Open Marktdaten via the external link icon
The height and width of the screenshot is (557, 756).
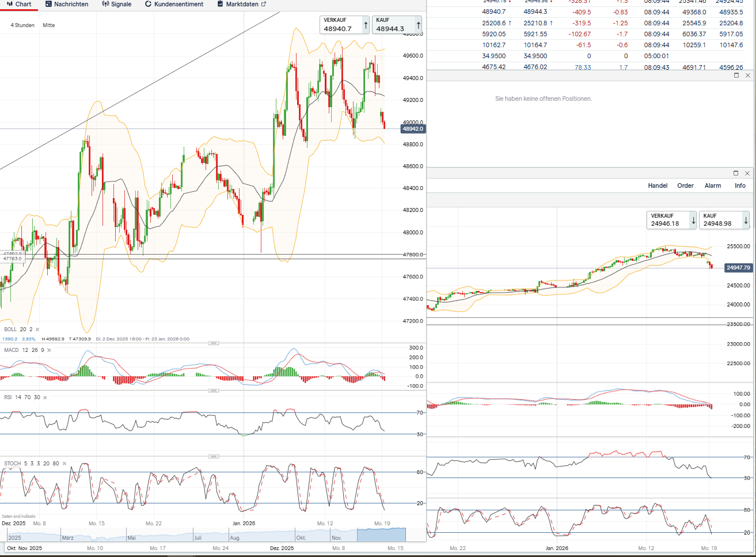pyautogui.click(x=264, y=4)
